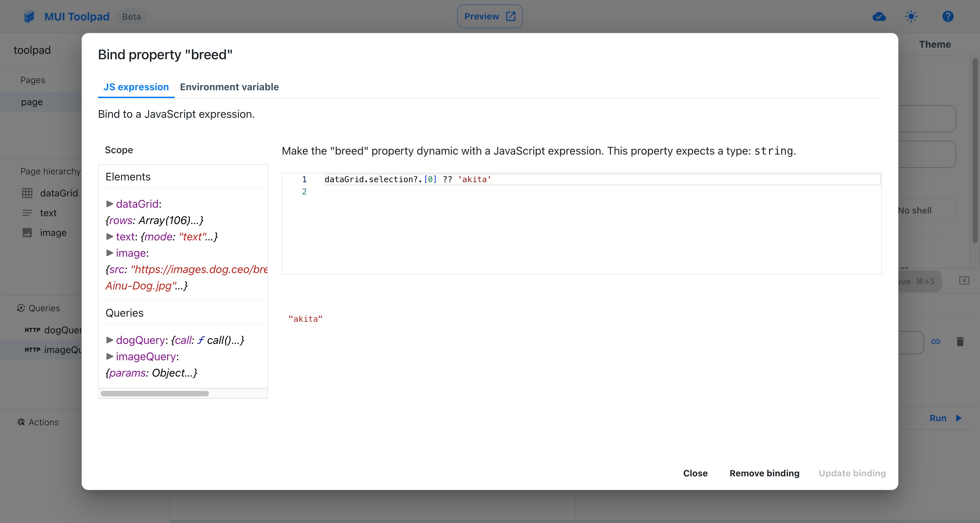Expand the imageQuery scope entry

110,356
